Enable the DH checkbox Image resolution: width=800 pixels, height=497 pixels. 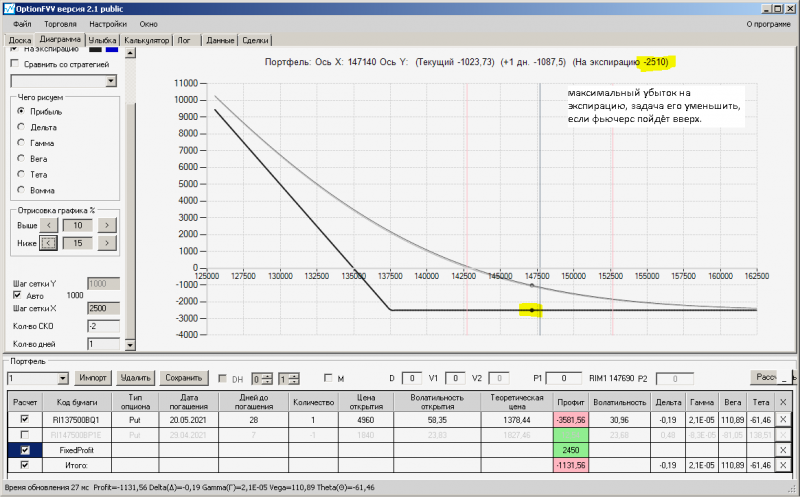coord(222,379)
